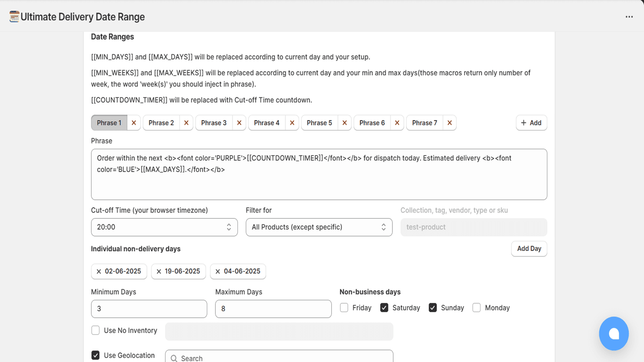Enable the Use No Inventory checkbox
The width and height of the screenshot is (644, 362).
[95, 330]
